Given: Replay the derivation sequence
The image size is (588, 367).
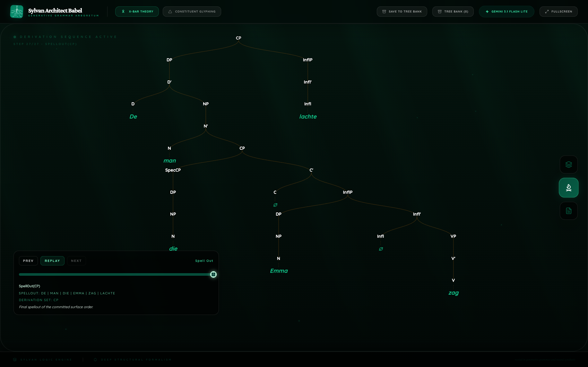Looking at the screenshot, I should pyautogui.click(x=52, y=261).
